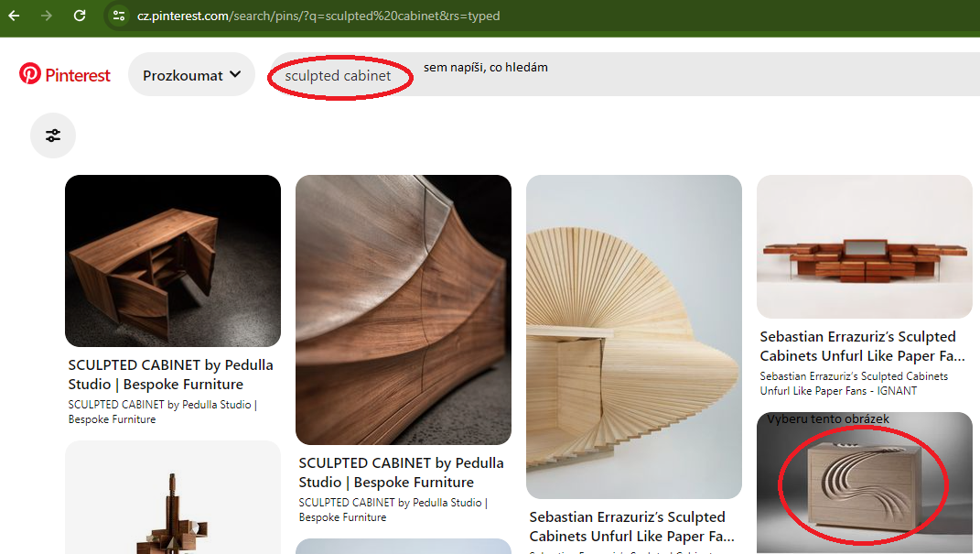The image size is (980, 554).
Task: Open the paper fan cabinet pin image
Action: 634,336
